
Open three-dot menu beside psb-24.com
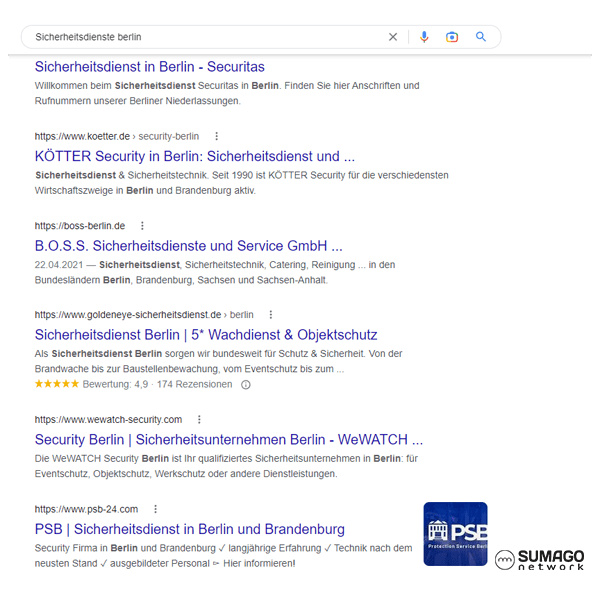[x=155, y=509]
